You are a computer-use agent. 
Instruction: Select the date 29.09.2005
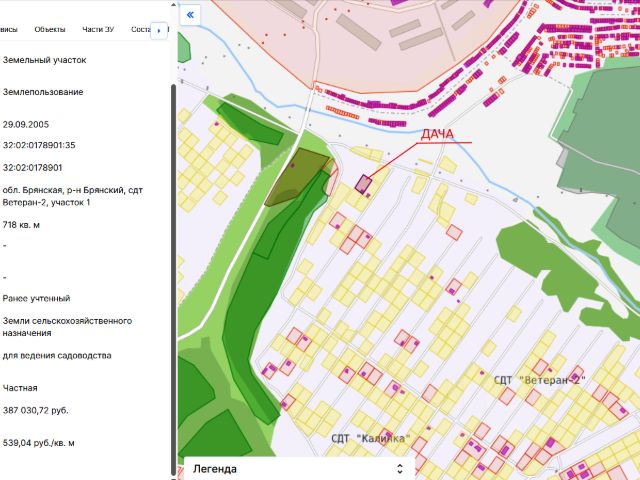26,125
